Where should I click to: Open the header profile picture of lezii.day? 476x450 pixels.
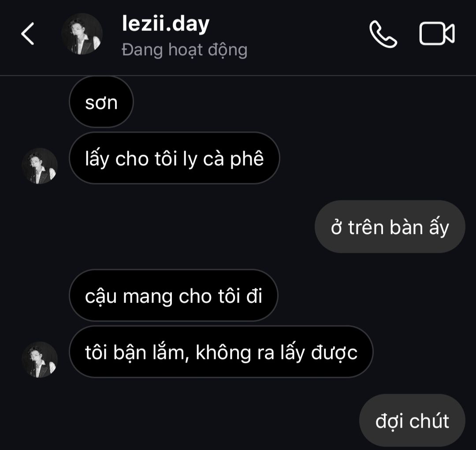click(x=82, y=33)
